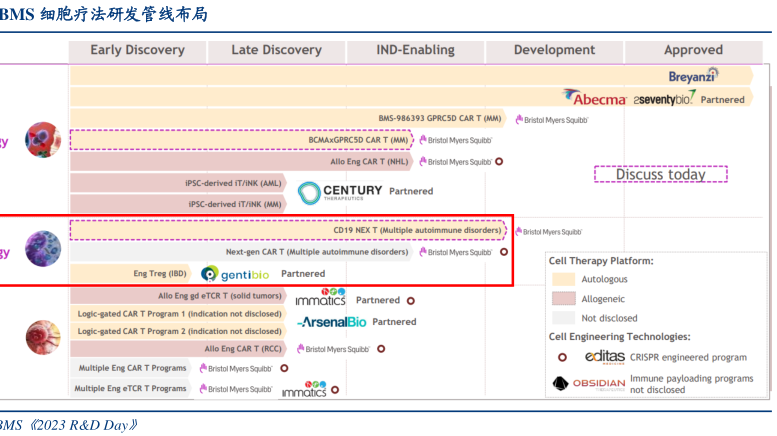Click the Not disclosed legend swatch
Image resolution: width=777 pixels, height=436 pixels.
pyautogui.click(x=564, y=318)
